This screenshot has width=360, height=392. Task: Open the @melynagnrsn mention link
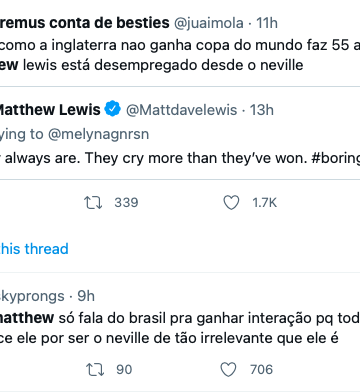pos(99,134)
